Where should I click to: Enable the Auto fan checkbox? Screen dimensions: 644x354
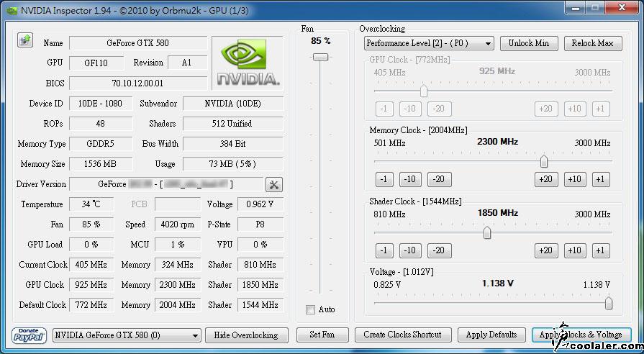click(x=310, y=309)
